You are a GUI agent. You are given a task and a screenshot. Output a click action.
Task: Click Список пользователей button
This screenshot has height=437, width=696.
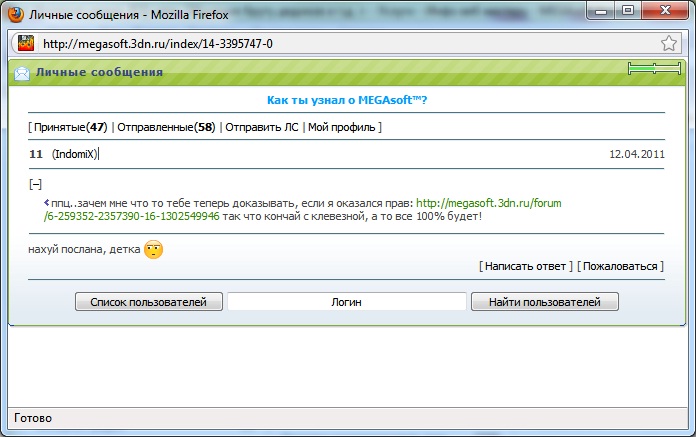point(149,302)
